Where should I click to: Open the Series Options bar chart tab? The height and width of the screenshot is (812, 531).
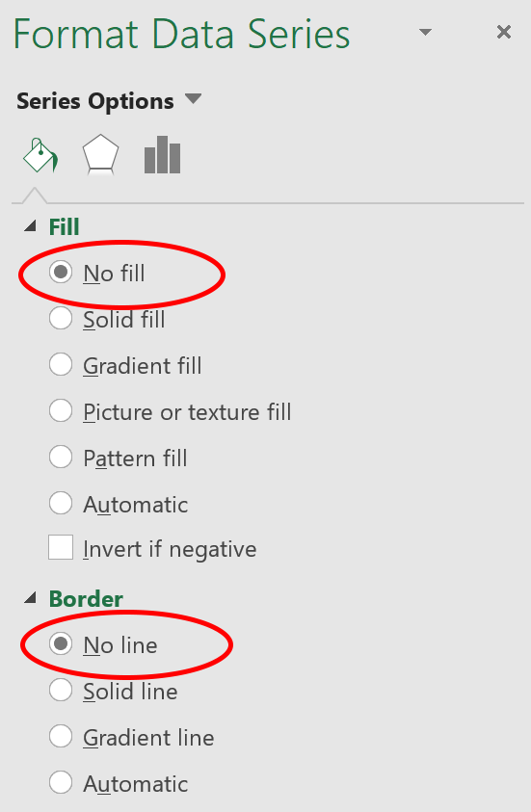point(162,155)
